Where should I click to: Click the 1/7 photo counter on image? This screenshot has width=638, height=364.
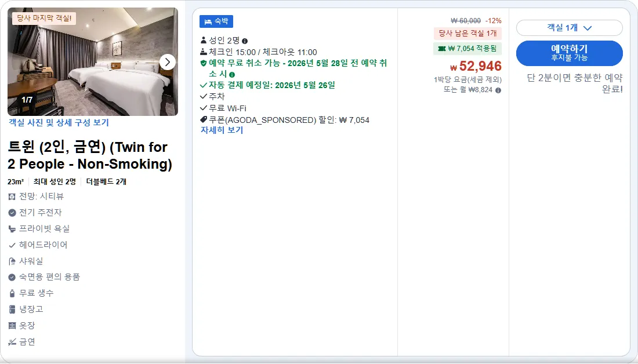(27, 100)
